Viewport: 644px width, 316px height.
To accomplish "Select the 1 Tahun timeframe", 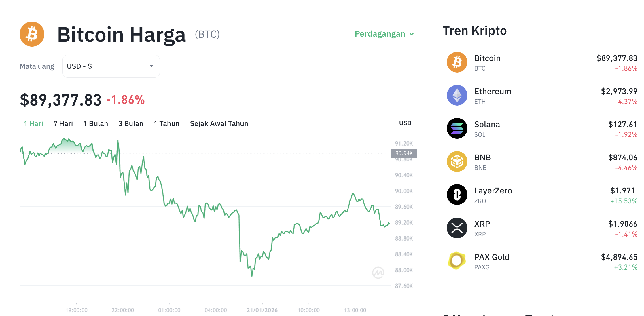I will pos(166,123).
